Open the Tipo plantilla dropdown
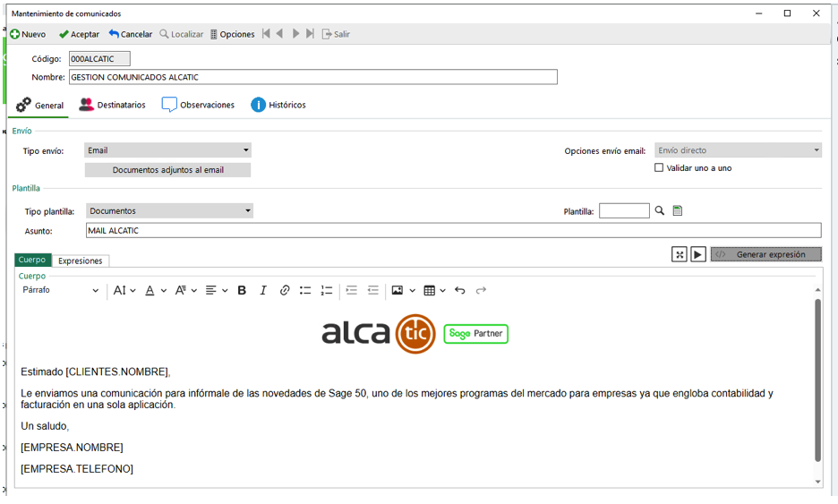 pos(169,210)
